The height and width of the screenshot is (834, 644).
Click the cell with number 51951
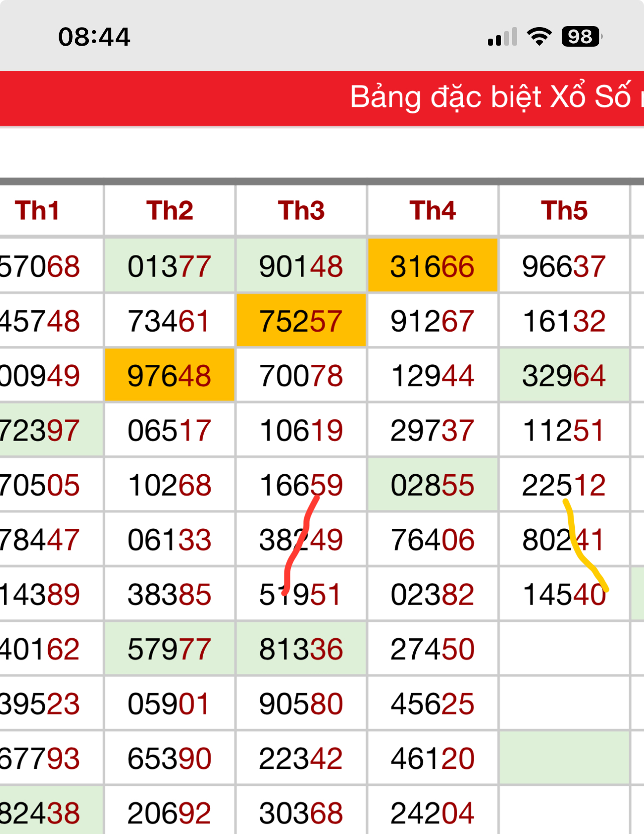[301, 594]
